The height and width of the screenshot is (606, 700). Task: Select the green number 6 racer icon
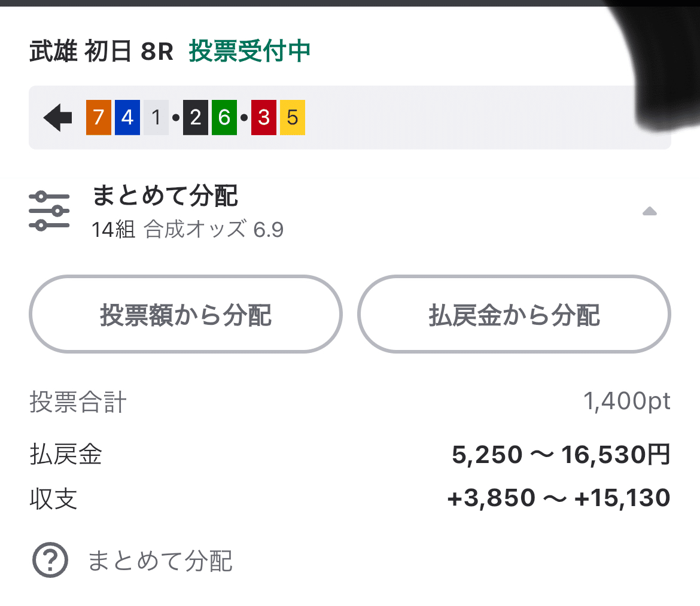[224, 117]
